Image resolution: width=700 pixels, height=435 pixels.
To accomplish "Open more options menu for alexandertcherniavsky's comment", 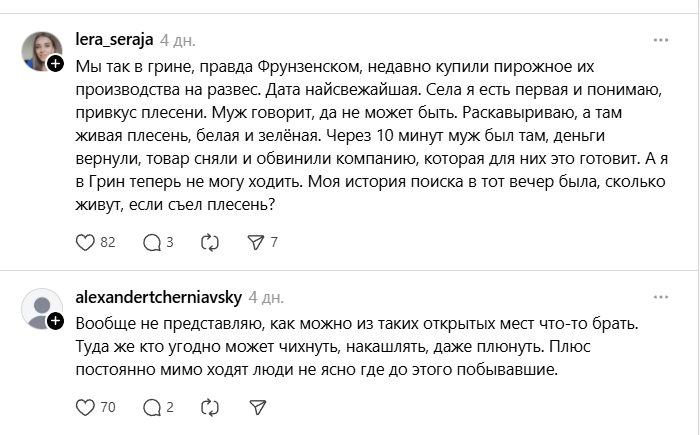I will [x=661, y=298].
